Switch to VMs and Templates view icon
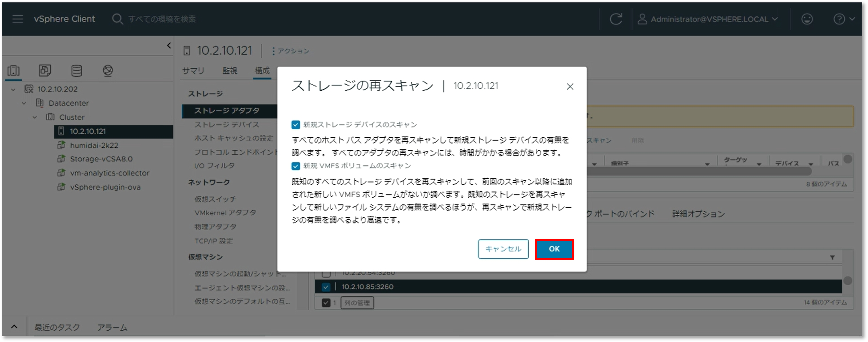Screen dimensions: 868x342 coord(45,70)
